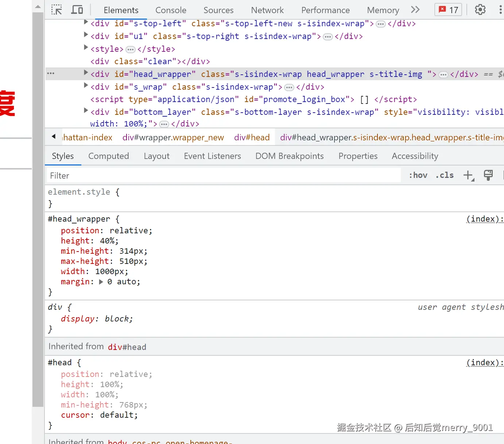Expand the div id="u1" node
Image resolution: width=504 pixels, height=444 pixels.
pos(86,35)
